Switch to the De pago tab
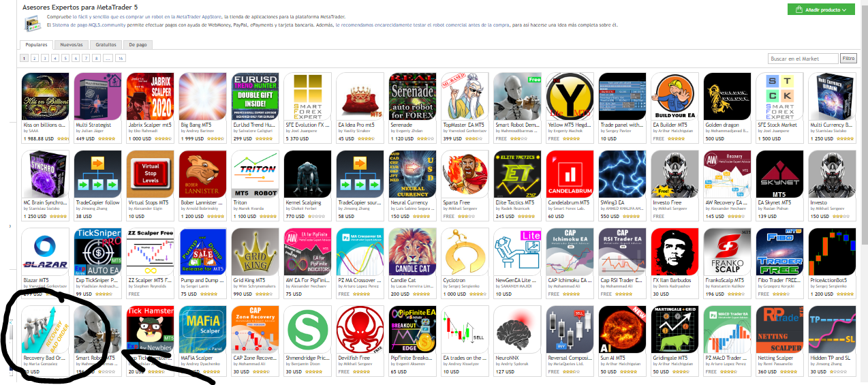This screenshot has width=868, height=385. [x=138, y=45]
